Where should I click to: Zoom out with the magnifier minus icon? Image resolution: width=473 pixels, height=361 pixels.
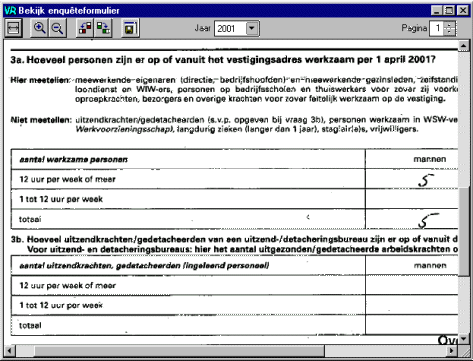coord(57,28)
